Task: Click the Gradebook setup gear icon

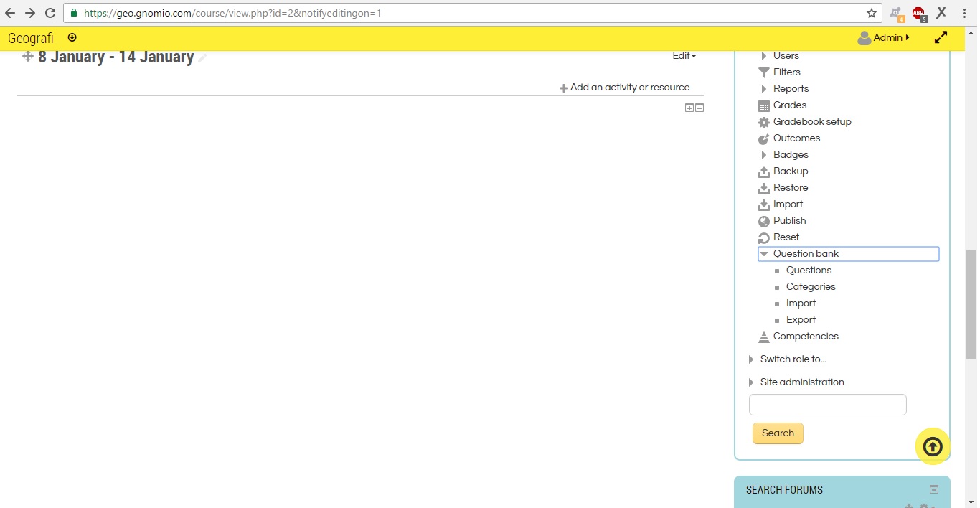Action: (x=764, y=122)
